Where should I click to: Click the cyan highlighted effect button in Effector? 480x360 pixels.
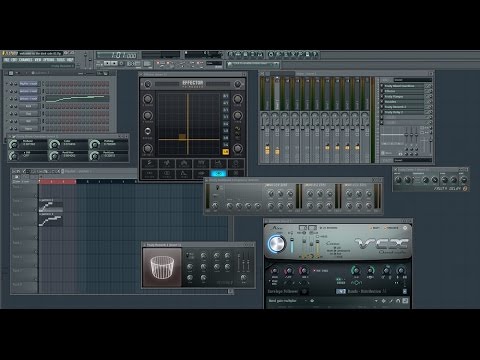(218, 173)
